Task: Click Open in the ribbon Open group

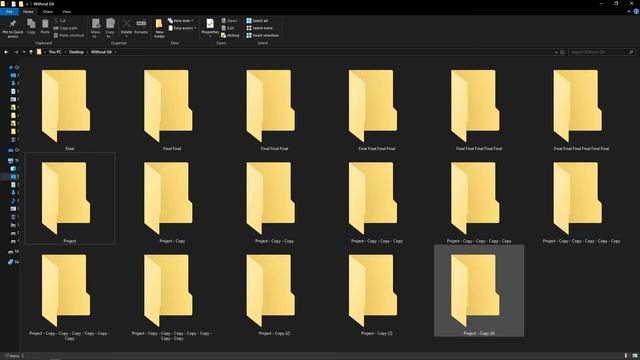Action: tap(229, 20)
